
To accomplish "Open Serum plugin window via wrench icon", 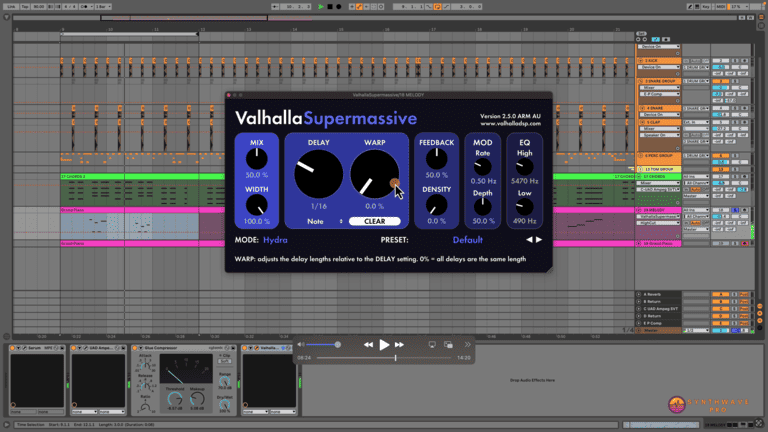I will (x=24, y=348).
